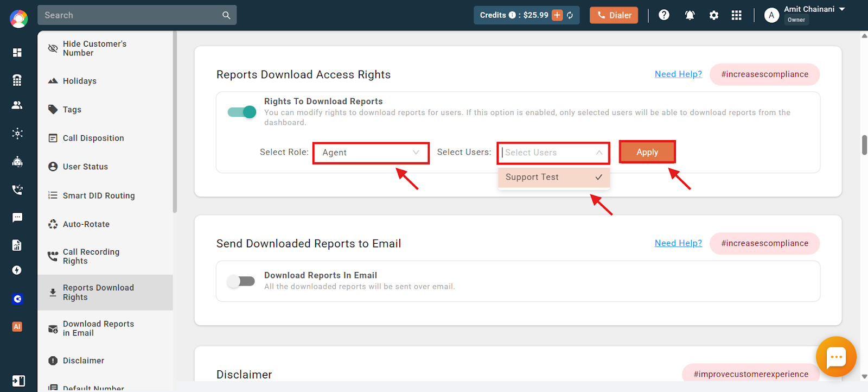The width and height of the screenshot is (868, 392).
Task: Refresh credits balance icon
Action: click(570, 15)
